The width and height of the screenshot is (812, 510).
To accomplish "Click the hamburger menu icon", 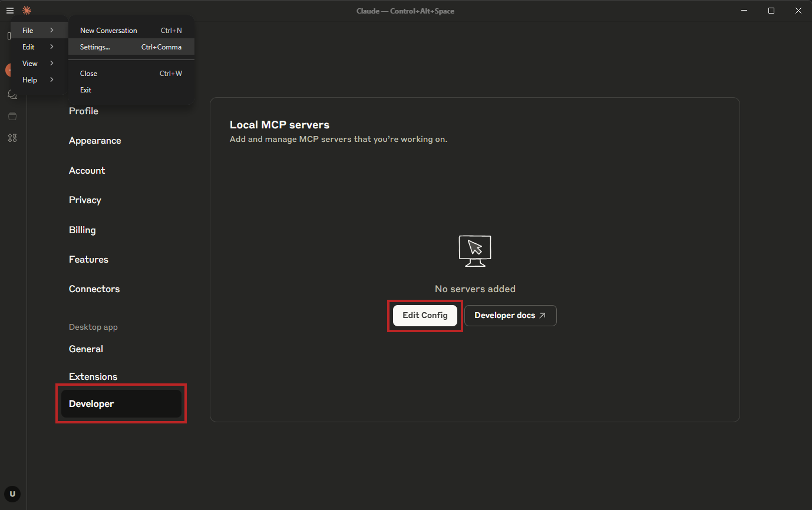I will pos(10,11).
